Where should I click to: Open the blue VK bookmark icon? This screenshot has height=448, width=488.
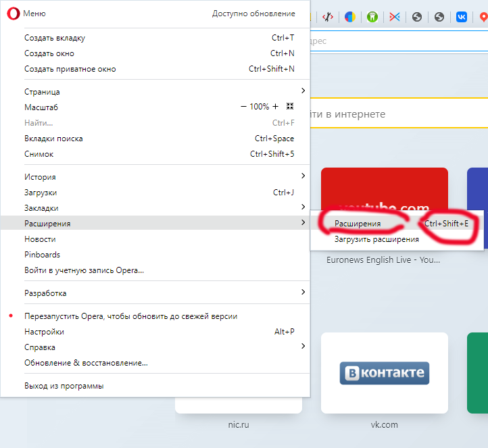click(461, 17)
